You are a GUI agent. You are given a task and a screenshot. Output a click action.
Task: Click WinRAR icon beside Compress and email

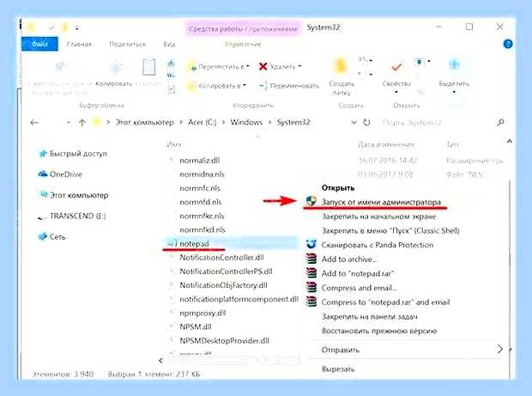coord(311,287)
